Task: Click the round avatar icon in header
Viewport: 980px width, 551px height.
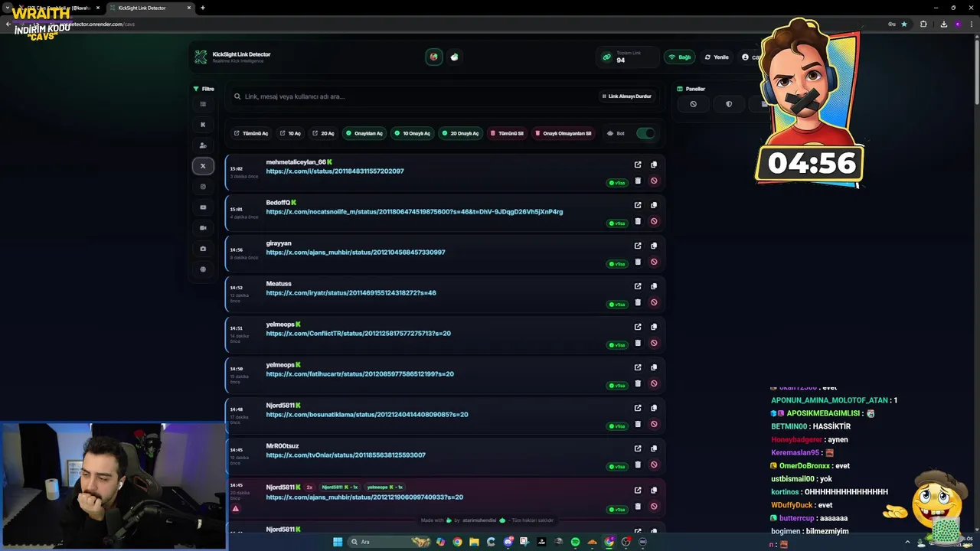Action: [x=434, y=57]
